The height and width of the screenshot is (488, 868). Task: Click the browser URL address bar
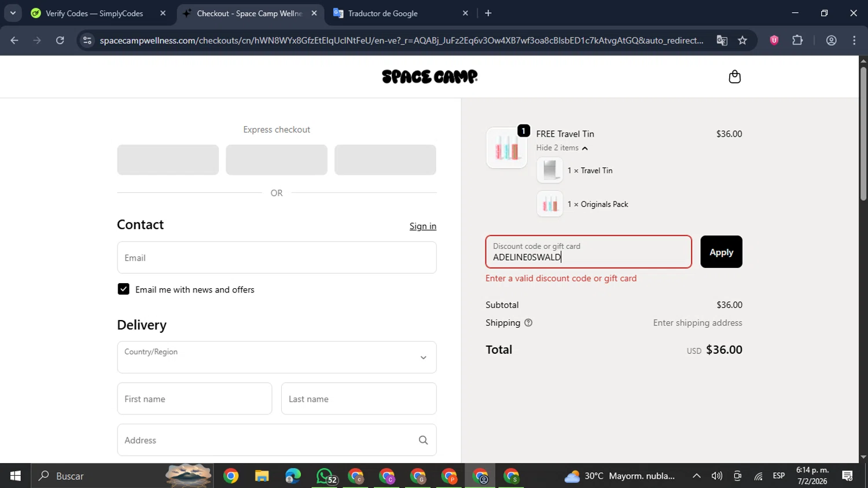[401, 40]
